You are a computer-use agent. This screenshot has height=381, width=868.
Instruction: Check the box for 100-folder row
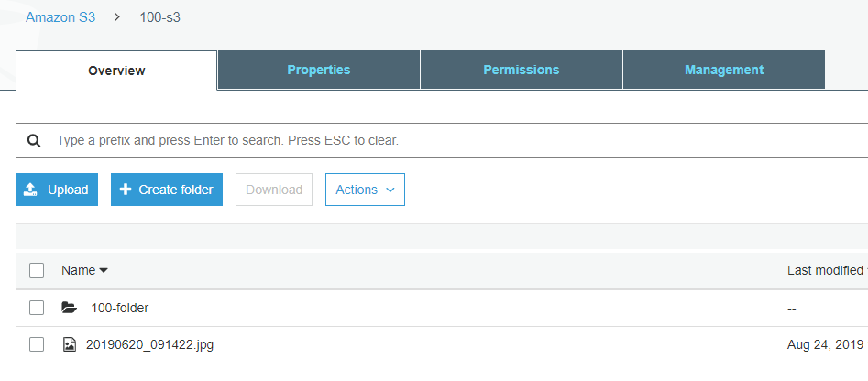37,308
